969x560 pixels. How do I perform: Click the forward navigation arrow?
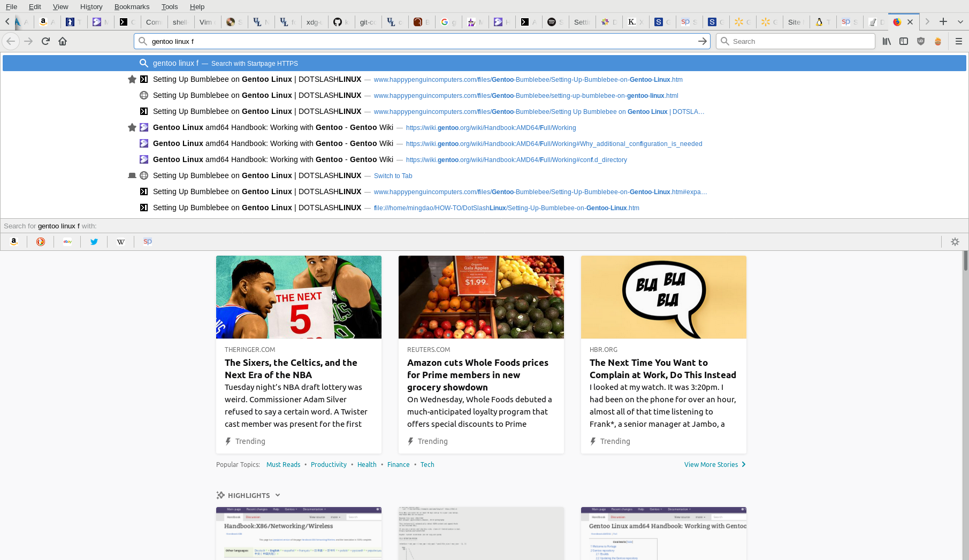pyautogui.click(x=28, y=41)
